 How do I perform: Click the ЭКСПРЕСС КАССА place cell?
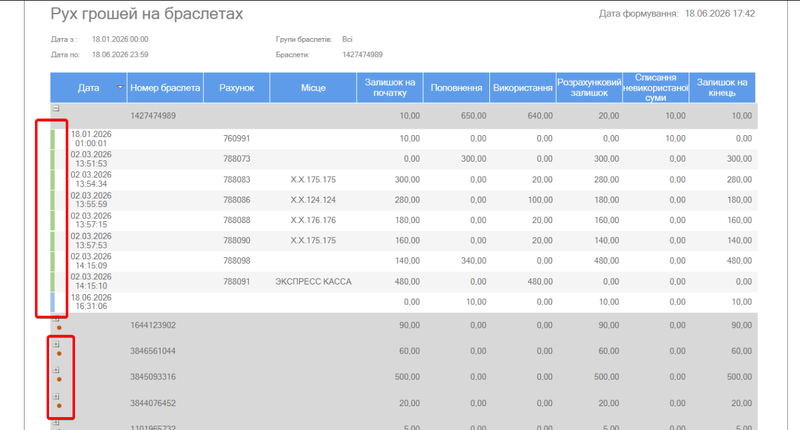pos(313,282)
